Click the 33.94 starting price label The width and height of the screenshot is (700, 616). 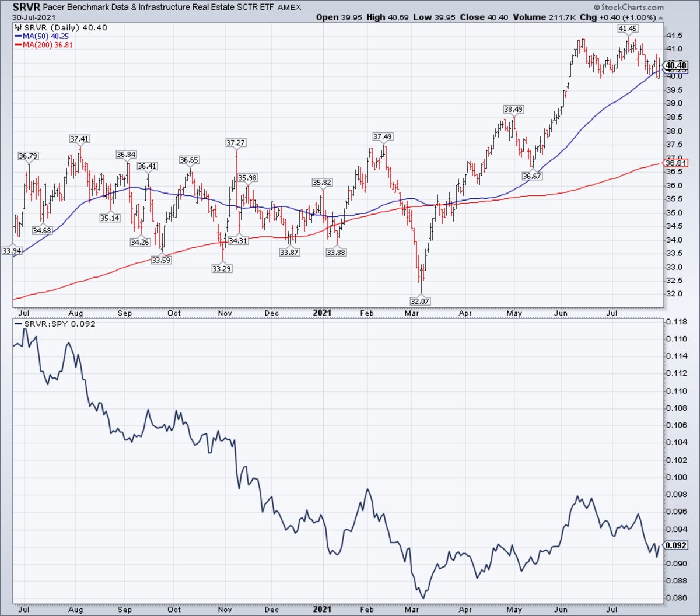[x=12, y=251]
